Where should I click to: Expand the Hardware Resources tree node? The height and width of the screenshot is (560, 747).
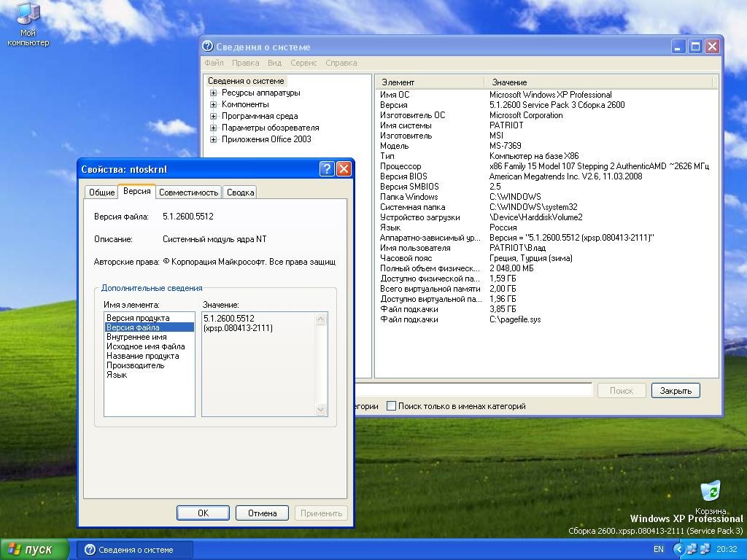(214, 93)
